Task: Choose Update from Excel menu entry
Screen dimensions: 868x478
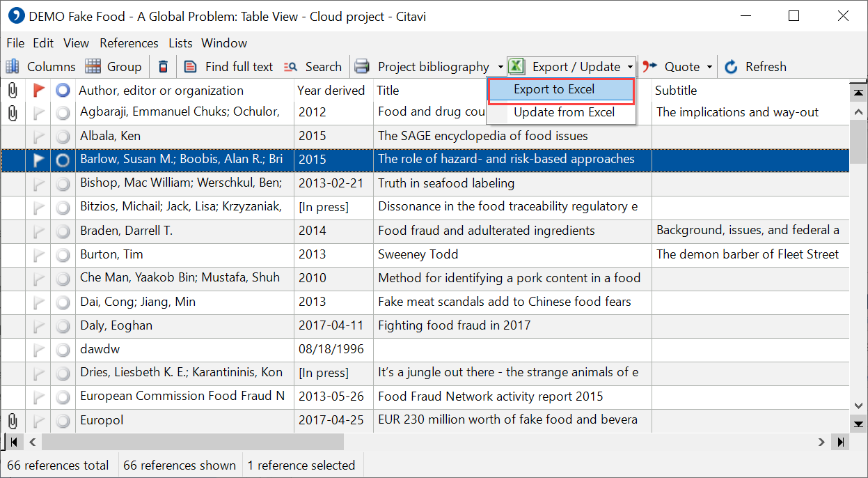Action: (561, 112)
